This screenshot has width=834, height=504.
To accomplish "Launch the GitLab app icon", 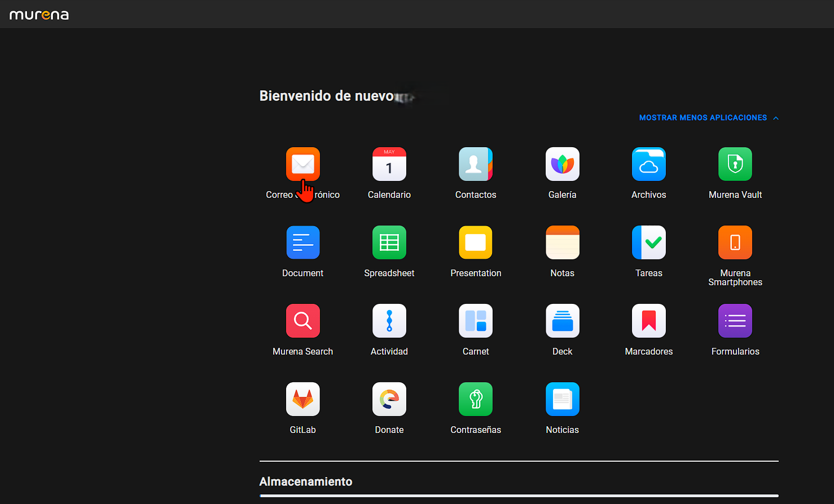I will click(302, 399).
